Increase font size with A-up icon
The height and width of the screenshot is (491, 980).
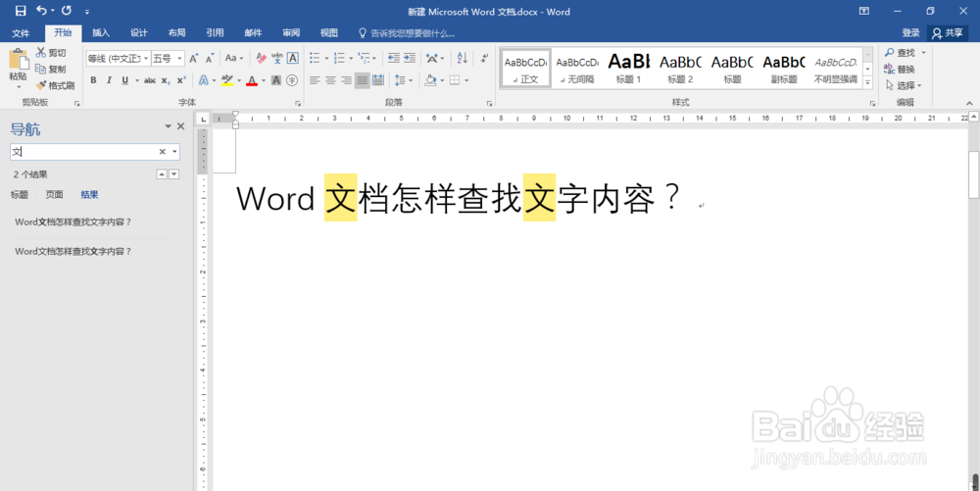(194, 58)
